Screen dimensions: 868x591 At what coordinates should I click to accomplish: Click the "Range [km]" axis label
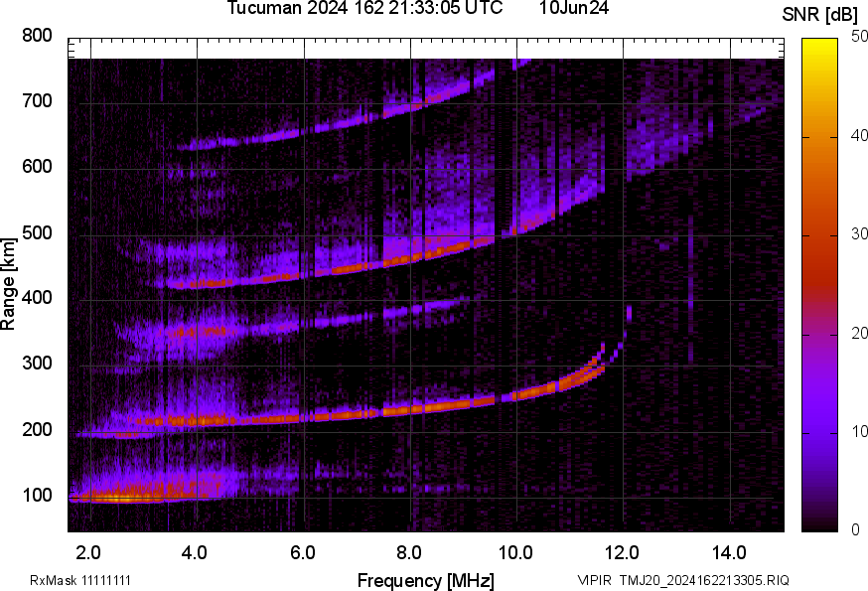click(x=8, y=284)
